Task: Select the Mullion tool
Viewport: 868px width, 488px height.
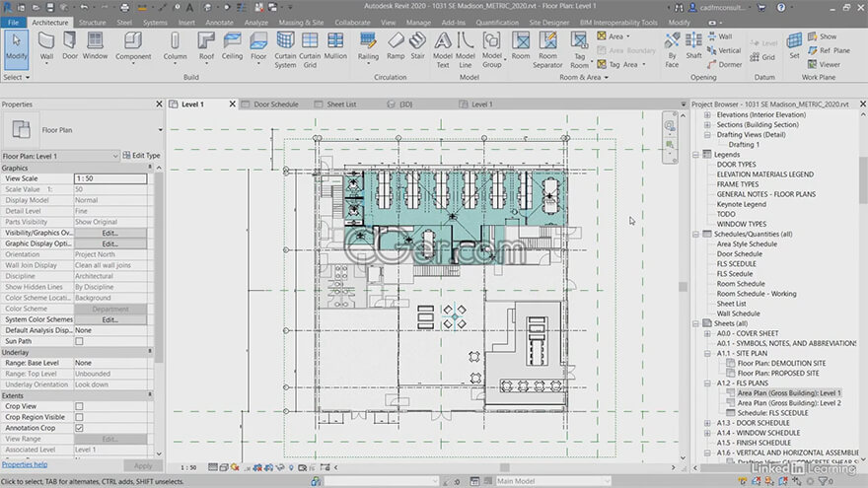Action: (335, 46)
